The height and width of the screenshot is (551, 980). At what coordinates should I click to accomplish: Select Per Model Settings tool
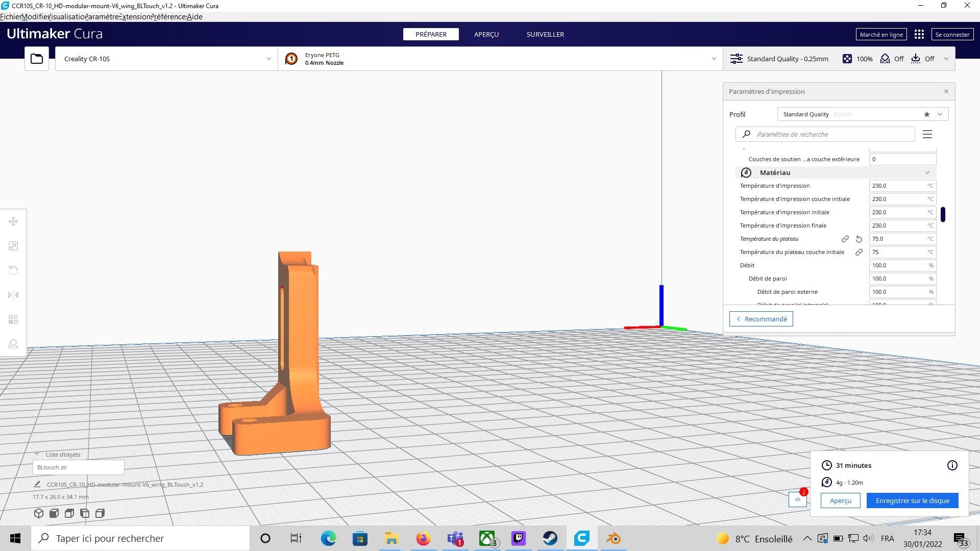point(13,319)
